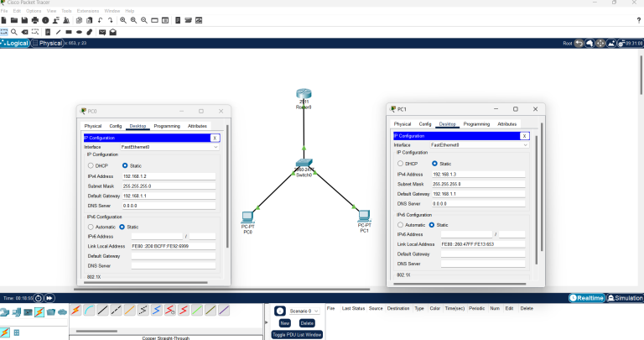Select the Place Note tool
Screen dimensions: 644x340
pyautogui.click(x=48, y=32)
